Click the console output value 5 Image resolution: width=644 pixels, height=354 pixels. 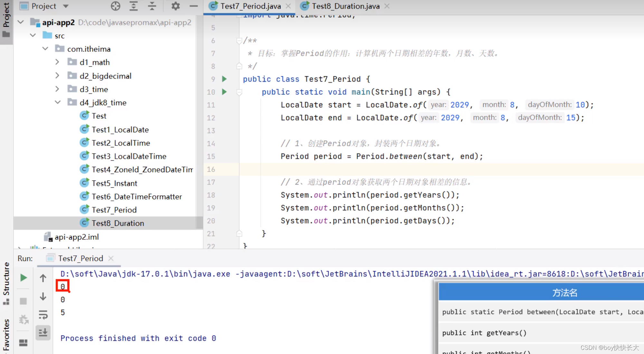tap(62, 312)
